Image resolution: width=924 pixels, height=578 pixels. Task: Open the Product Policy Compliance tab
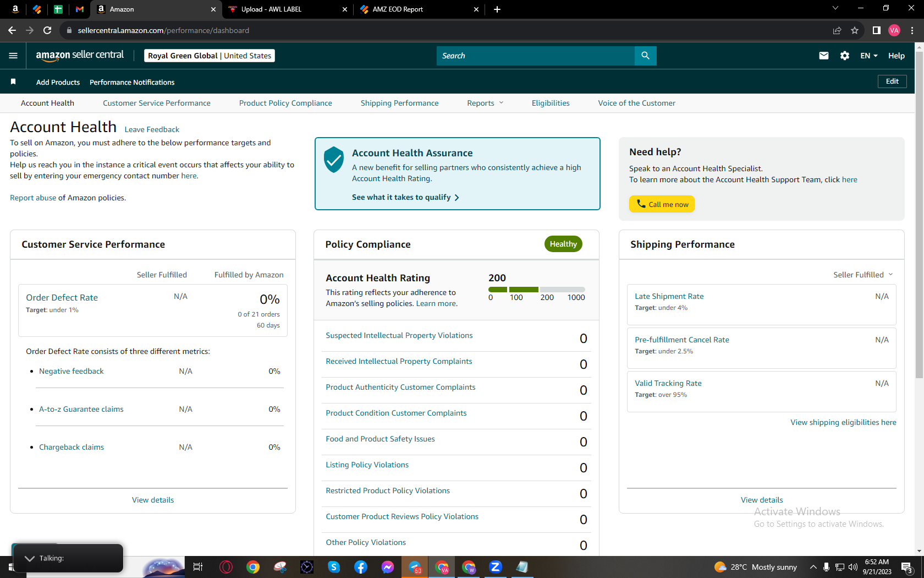click(285, 103)
